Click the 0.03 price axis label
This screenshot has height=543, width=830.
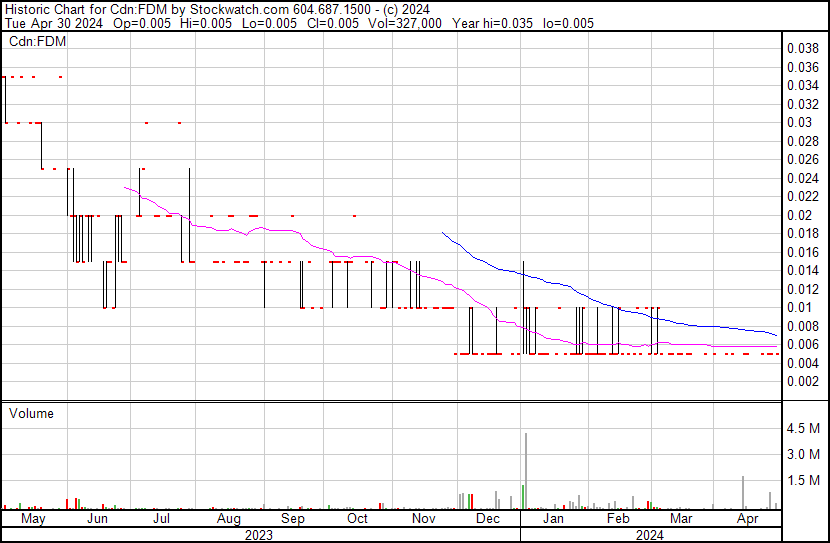pos(799,122)
